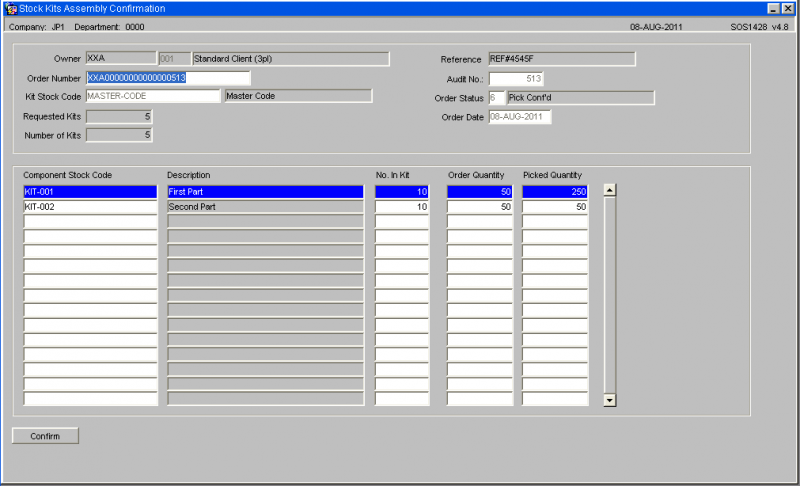Click the Description column header

coord(189,175)
